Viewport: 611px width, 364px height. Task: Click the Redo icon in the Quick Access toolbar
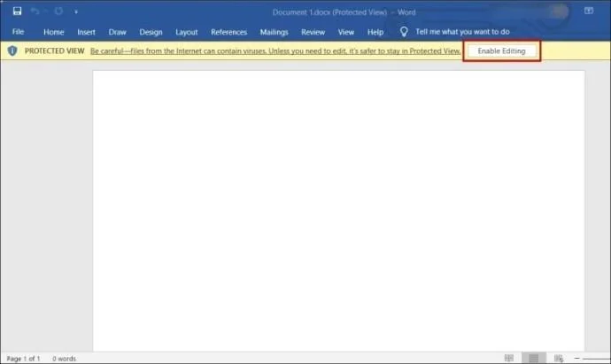[x=58, y=12]
